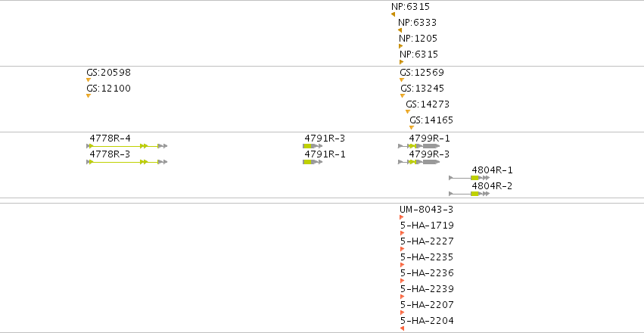Select the 4778R-4 transcript glyph

(x=127, y=146)
